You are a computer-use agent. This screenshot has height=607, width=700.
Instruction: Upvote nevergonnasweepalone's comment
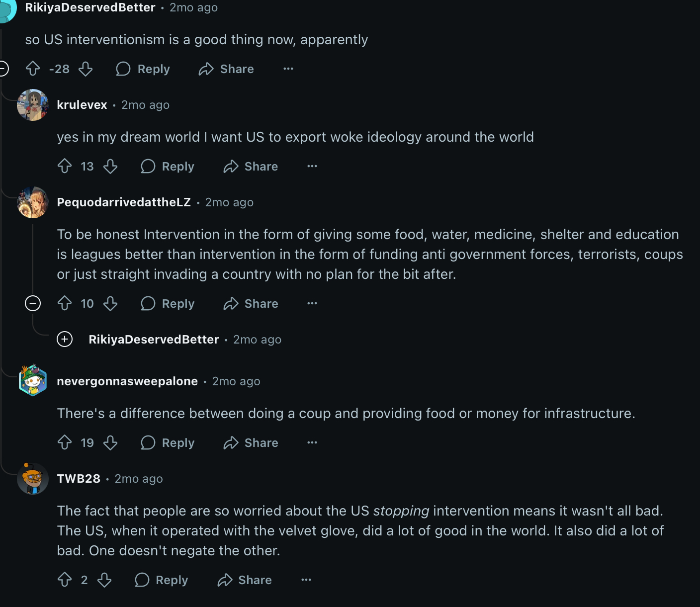pyautogui.click(x=65, y=442)
